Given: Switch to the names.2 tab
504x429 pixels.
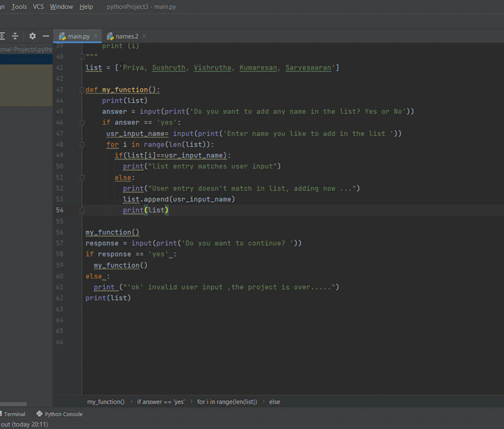Looking at the screenshot, I should click(x=126, y=36).
